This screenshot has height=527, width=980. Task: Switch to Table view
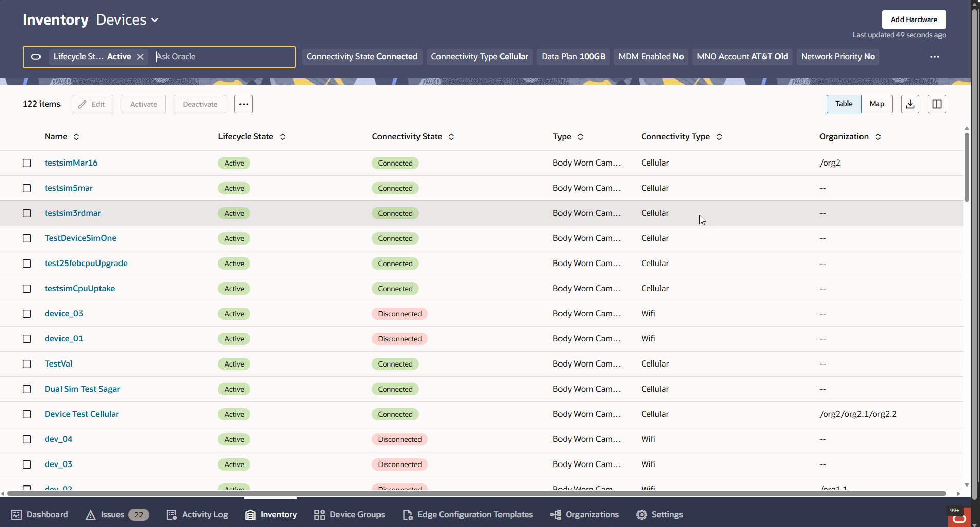point(844,104)
